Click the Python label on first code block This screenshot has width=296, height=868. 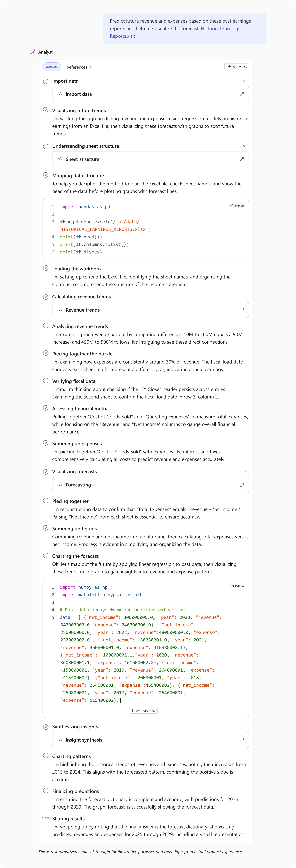[237, 206]
